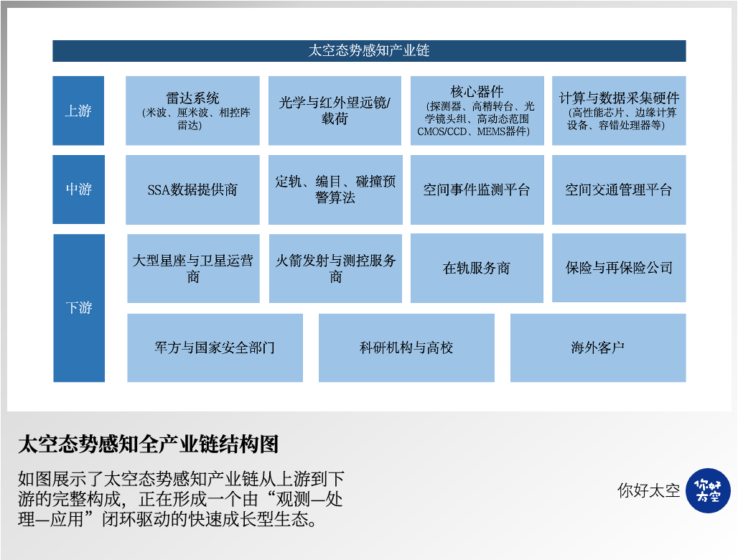Viewport: 738px width, 560px height.
Task: Click the 大型星座与卫星运营商 box
Action: (193, 269)
